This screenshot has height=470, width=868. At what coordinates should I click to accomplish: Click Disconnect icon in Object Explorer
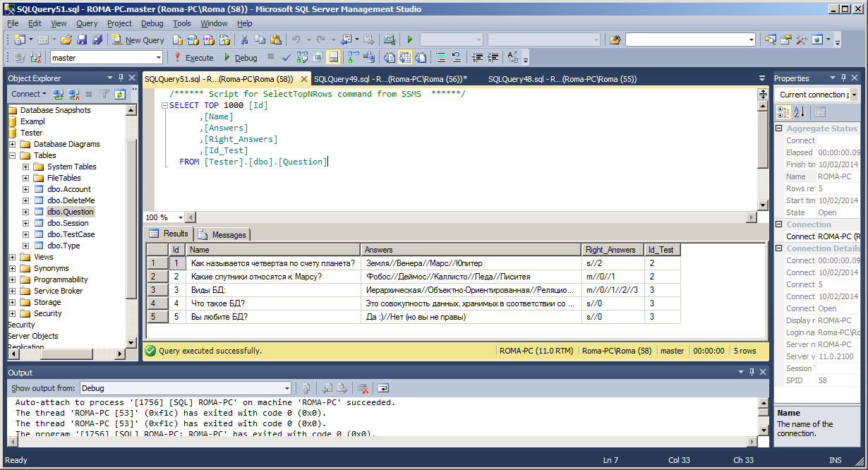point(73,94)
